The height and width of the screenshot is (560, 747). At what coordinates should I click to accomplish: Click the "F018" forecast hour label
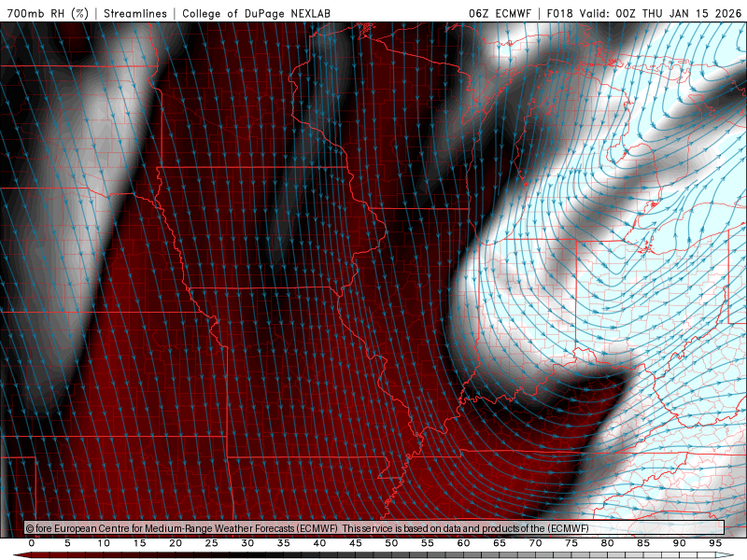(559, 13)
